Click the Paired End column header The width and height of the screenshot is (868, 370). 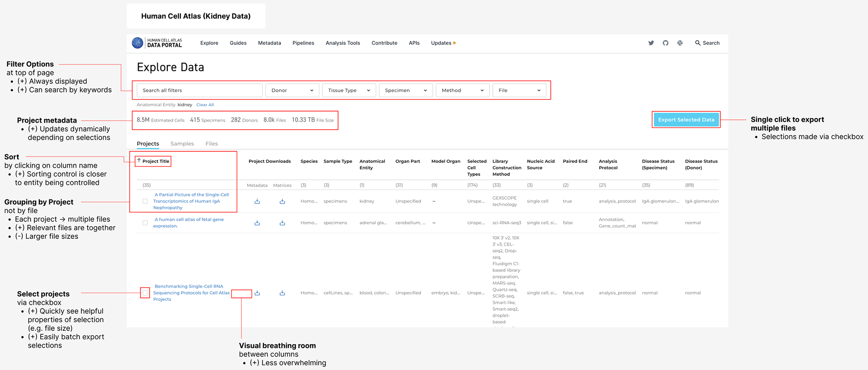click(575, 161)
